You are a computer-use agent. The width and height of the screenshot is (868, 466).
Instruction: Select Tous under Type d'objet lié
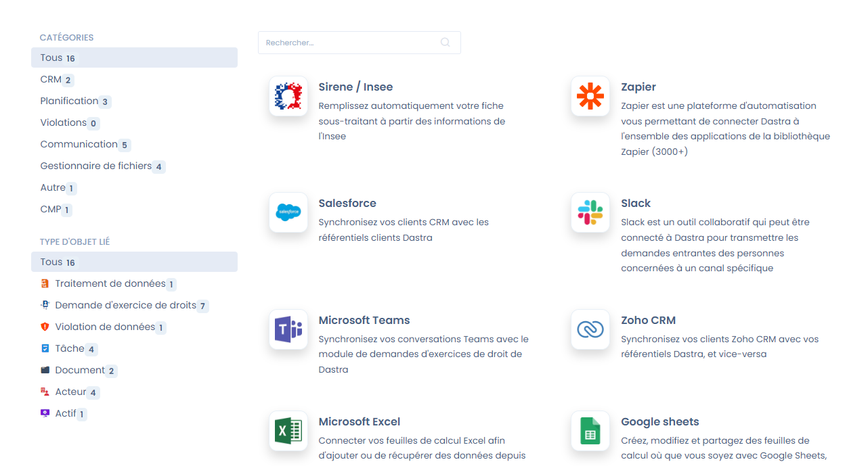[x=134, y=262]
